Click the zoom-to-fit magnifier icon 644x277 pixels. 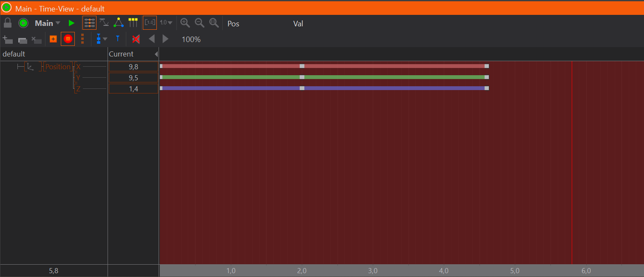tap(214, 23)
